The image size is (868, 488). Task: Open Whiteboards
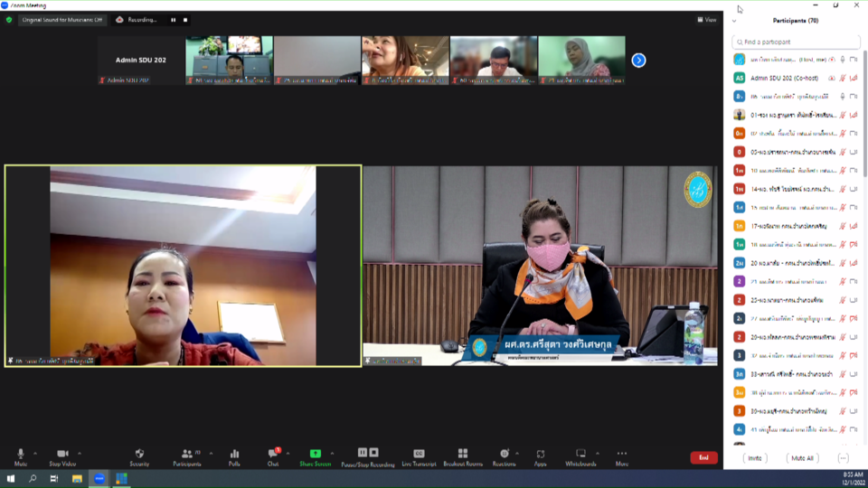coord(580,457)
